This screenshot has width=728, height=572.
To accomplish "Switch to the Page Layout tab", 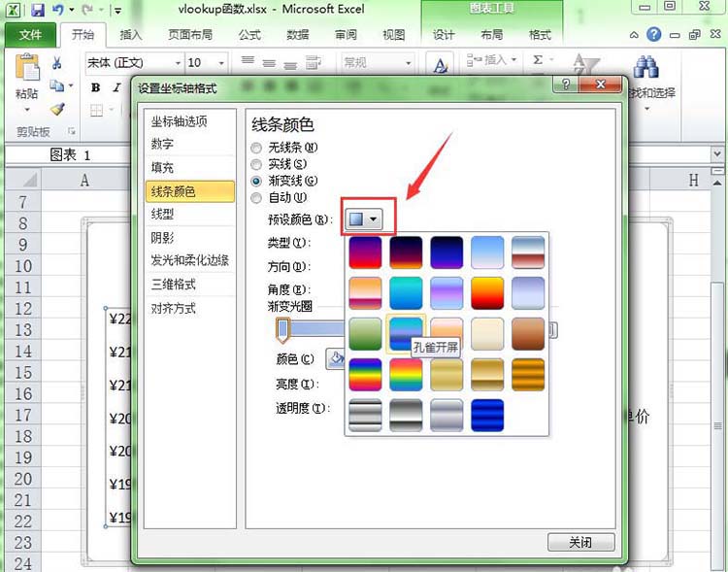I will pyautogui.click(x=190, y=35).
